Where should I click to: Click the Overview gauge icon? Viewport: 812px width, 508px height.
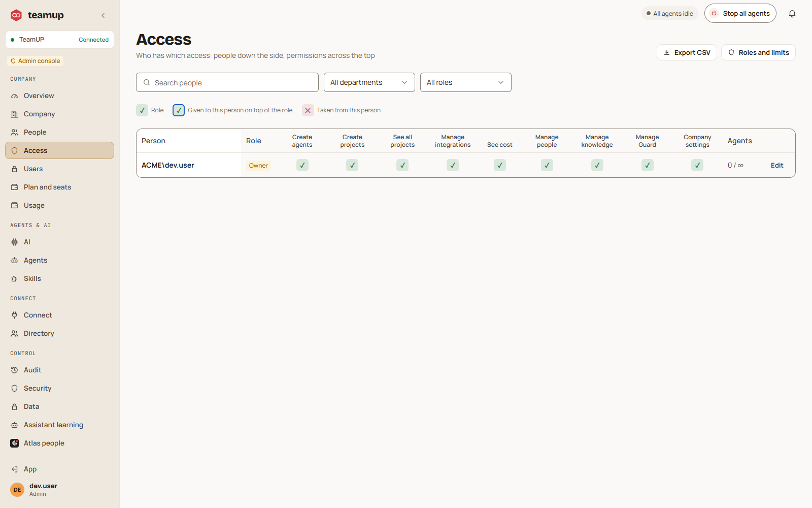pos(15,96)
